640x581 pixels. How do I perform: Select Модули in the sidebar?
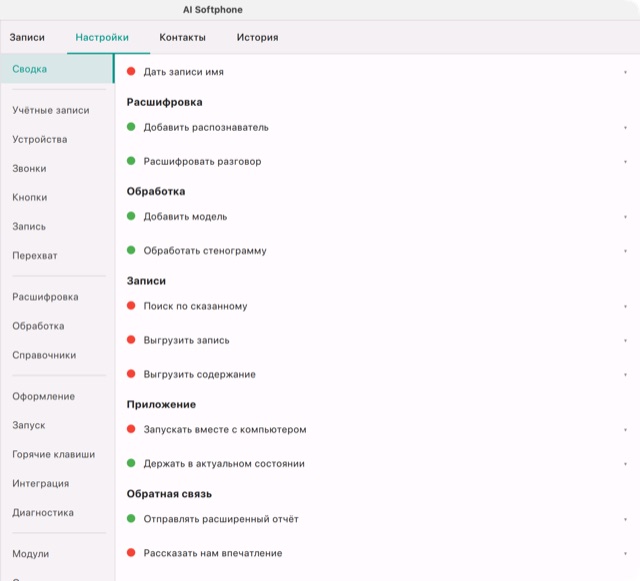click(31, 554)
